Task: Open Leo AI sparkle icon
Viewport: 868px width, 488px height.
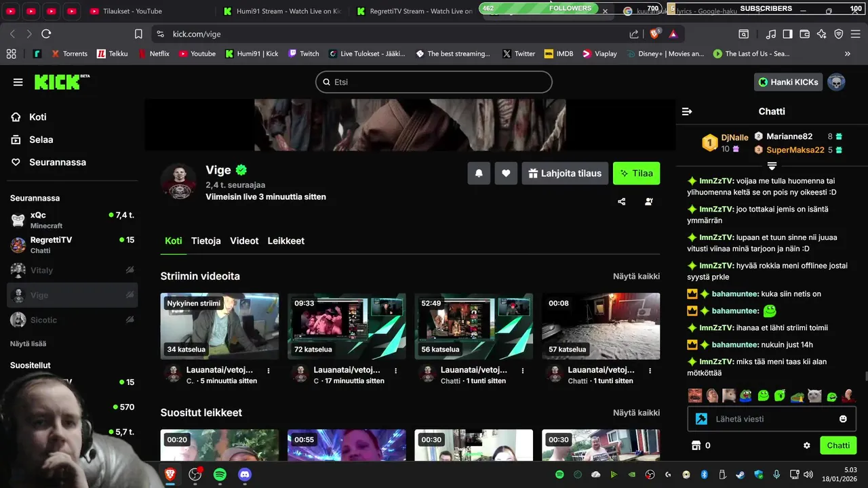Action: [x=821, y=34]
